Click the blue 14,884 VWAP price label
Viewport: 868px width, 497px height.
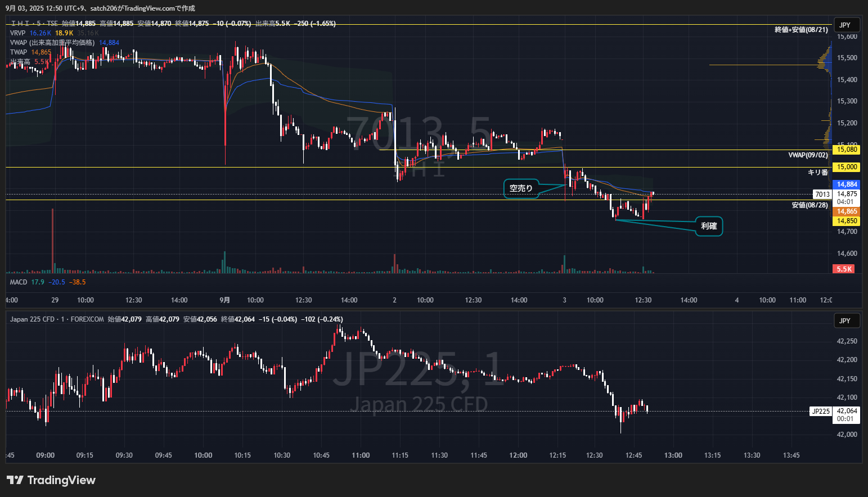[847, 184]
